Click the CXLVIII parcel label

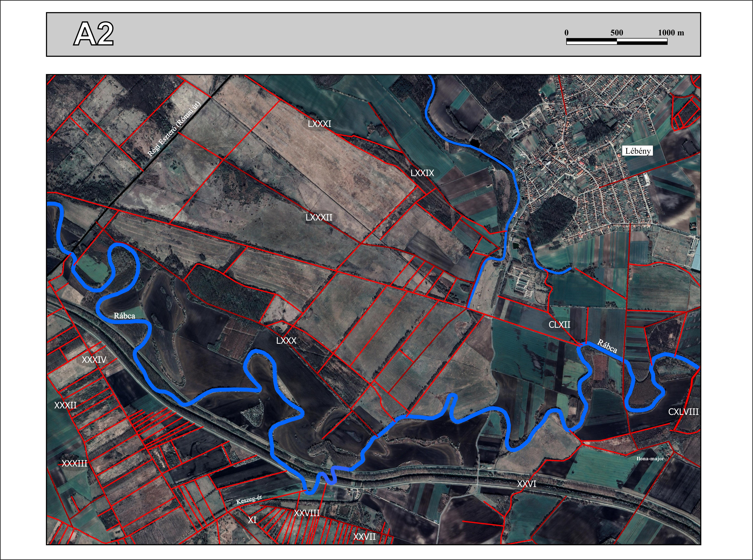pyautogui.click(x=683, y=412)
